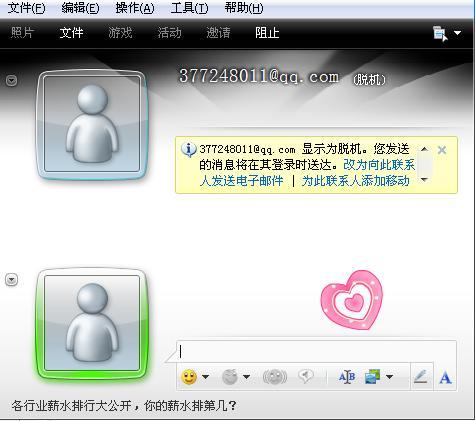Expand the contact's display picture options arrow
Image resolution: width=475 pixels, height=421 pixels.
12,81
